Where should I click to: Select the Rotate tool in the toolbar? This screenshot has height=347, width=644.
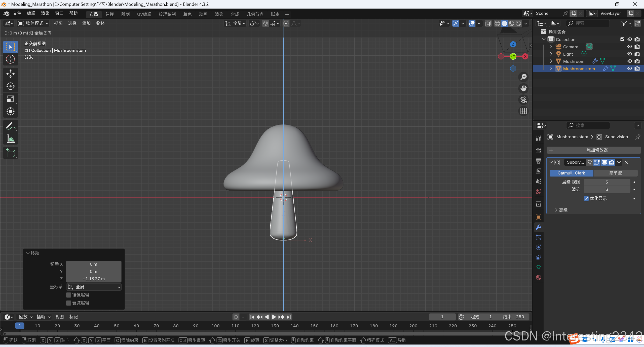(x=10, y=86)
